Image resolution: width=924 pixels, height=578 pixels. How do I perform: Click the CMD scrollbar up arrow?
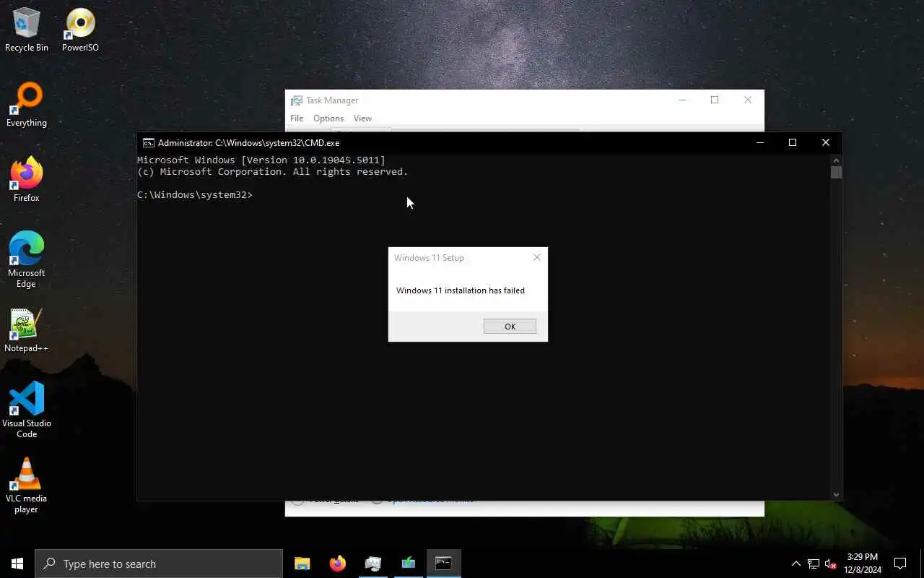(836, 160)
